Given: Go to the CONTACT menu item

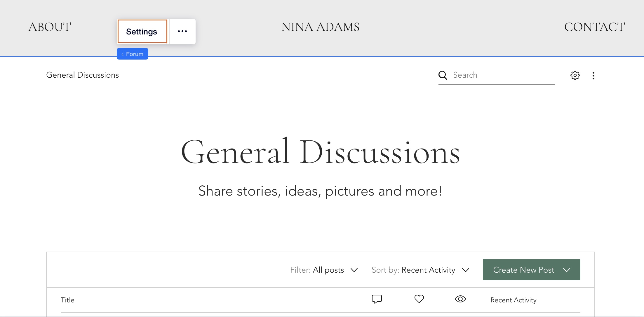Looking at the screenshot, I should click(x=594, y=27).
